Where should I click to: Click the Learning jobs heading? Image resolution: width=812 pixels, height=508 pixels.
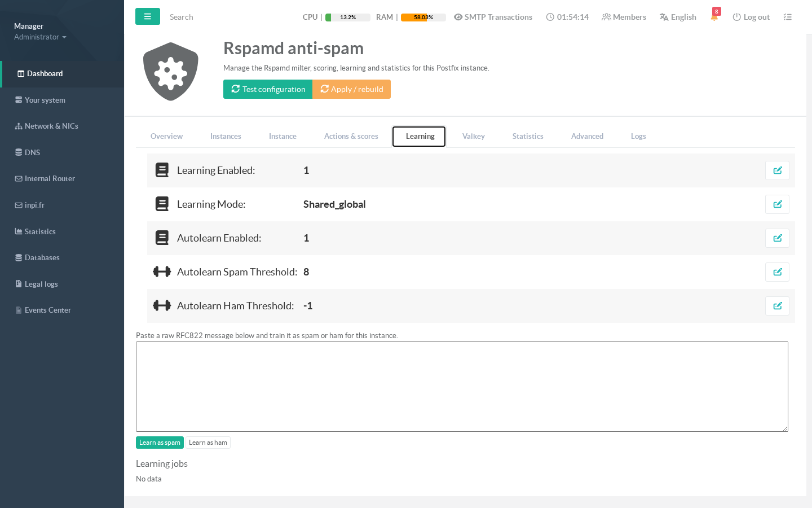[162, 463]
